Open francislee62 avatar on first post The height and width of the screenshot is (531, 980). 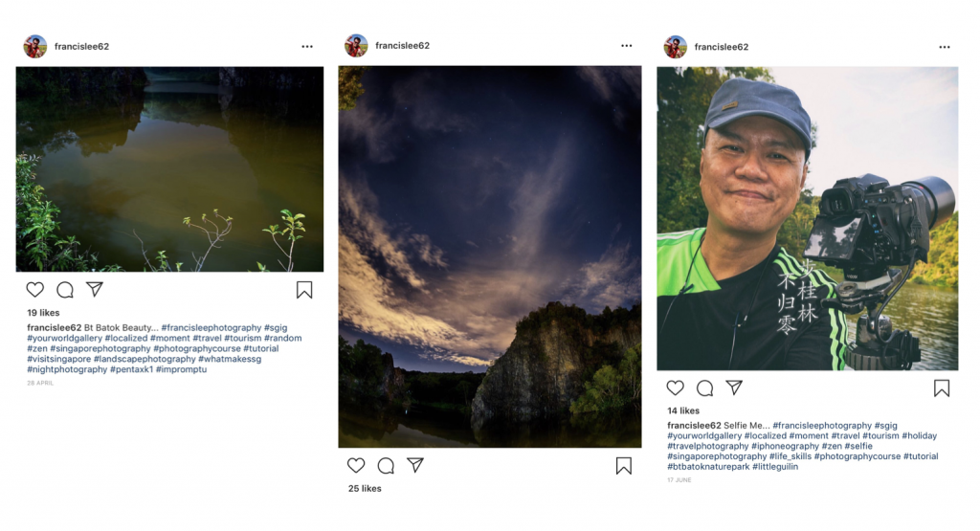click(35, 46)
